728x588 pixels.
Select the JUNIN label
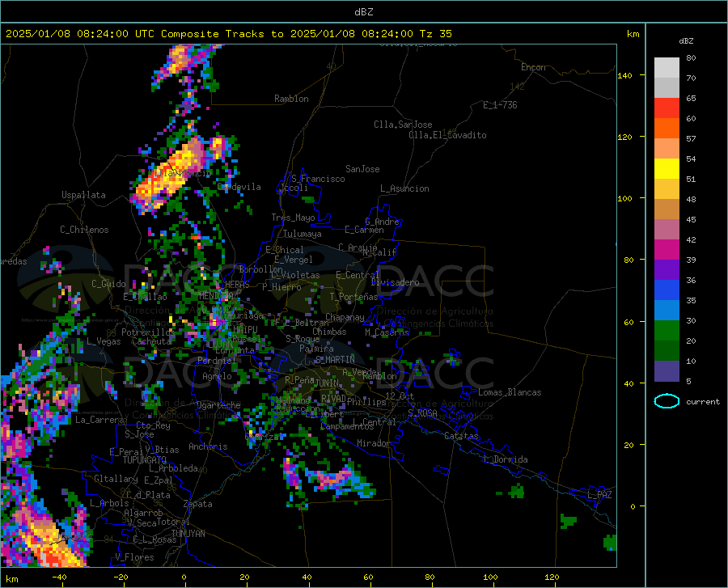tap(327, 383)
